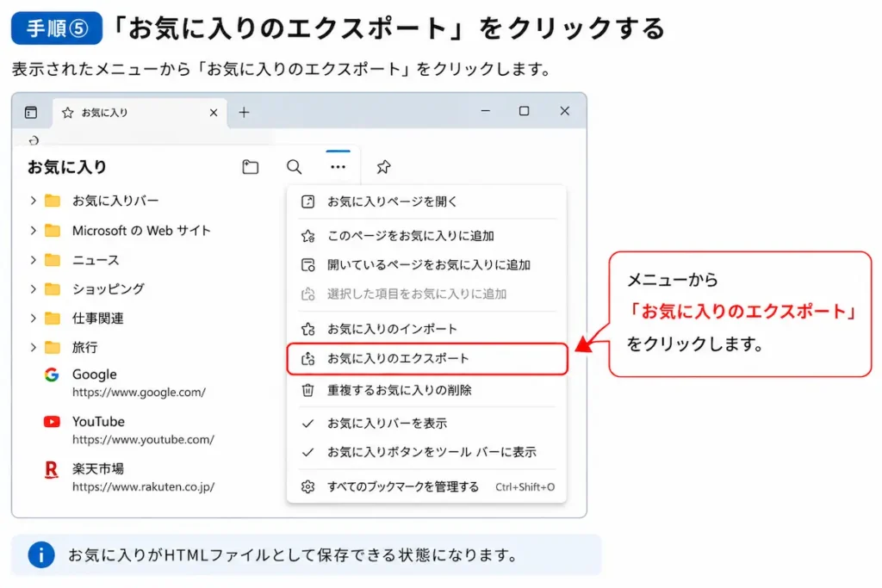Toggle お気に入りボタンをツール バーに表示 option
This screenshot has width=882, height=588.
(426, 452)
